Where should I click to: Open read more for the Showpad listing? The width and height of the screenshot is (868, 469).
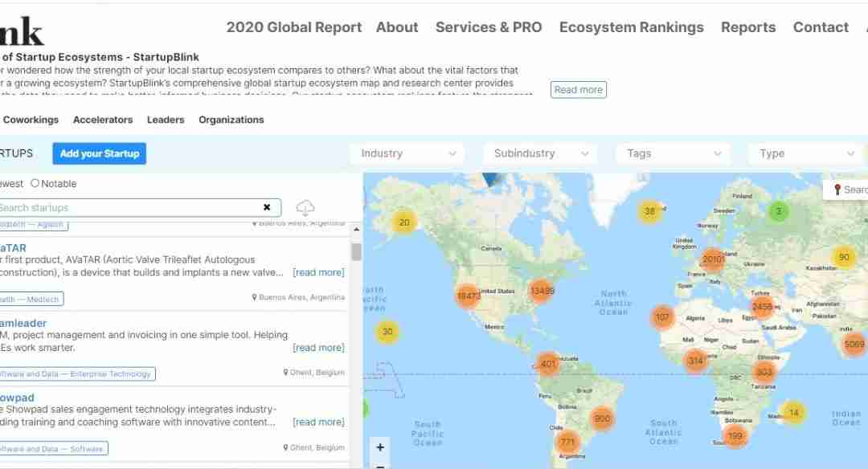(x=318, y=422)
